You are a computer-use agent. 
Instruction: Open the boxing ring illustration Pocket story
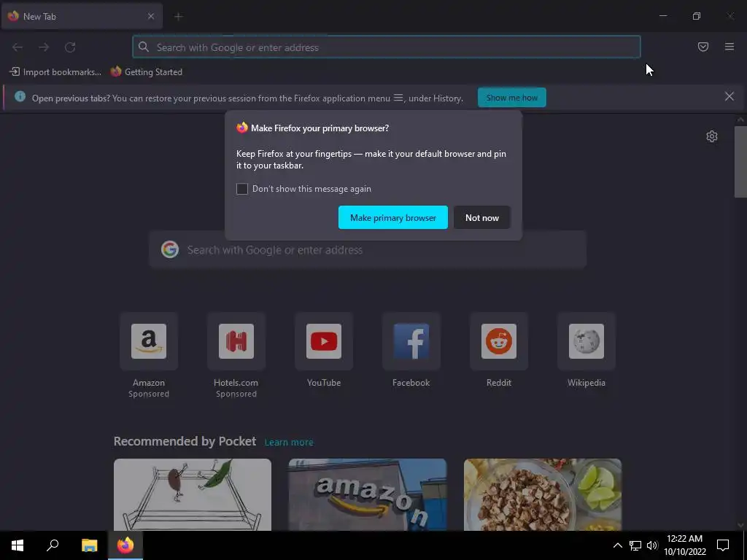pos(193,495)
